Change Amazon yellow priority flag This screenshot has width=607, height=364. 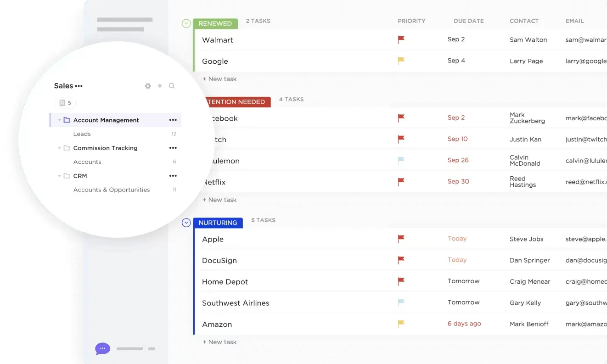coord(401,324)
